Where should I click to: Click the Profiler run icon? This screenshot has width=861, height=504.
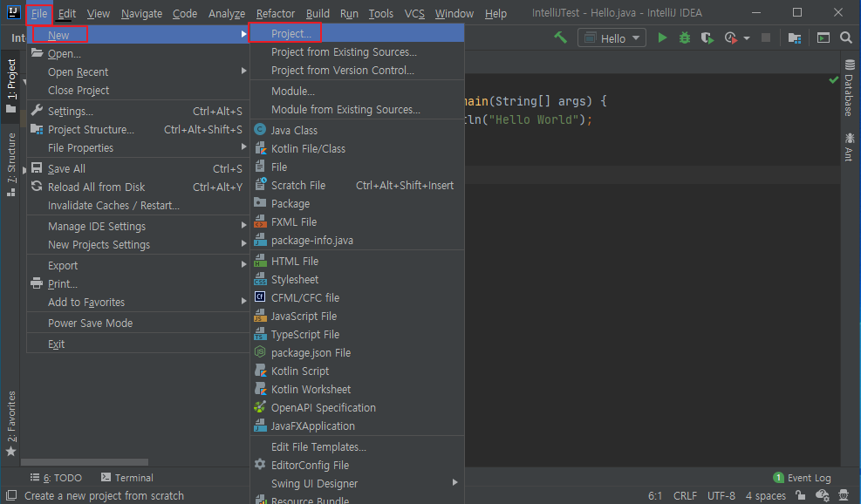pos(730,37)
